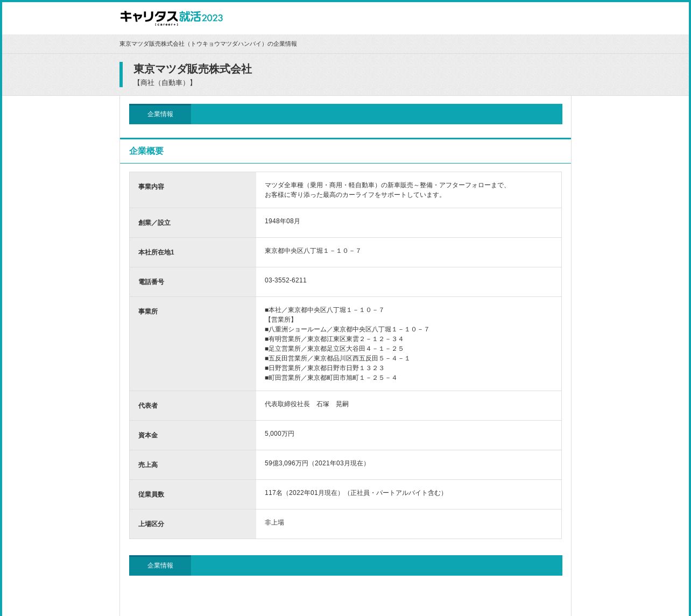The image size is (691, 616).
Task: Click the capital value 5,000万円
Action: [x=280, y=434]
